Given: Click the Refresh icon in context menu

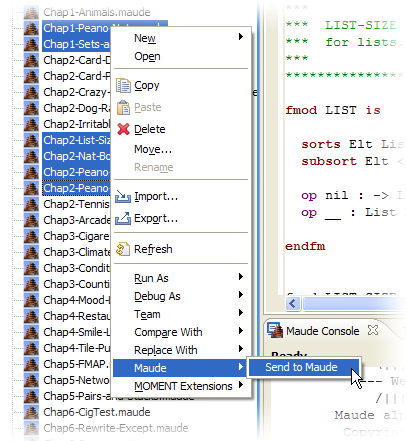Looking at the screenshot, I should pyautogui.click(x=123, y=249).
